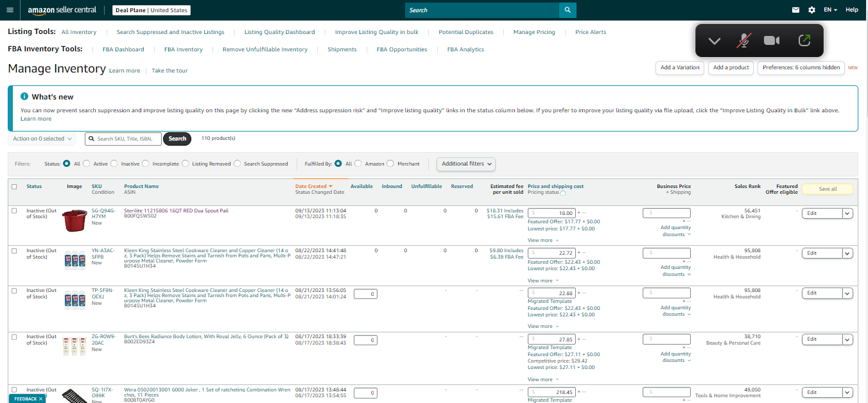Screen dimensions: 868x403
Task: Click the Sales Rank column header
Action: point(747,186)
